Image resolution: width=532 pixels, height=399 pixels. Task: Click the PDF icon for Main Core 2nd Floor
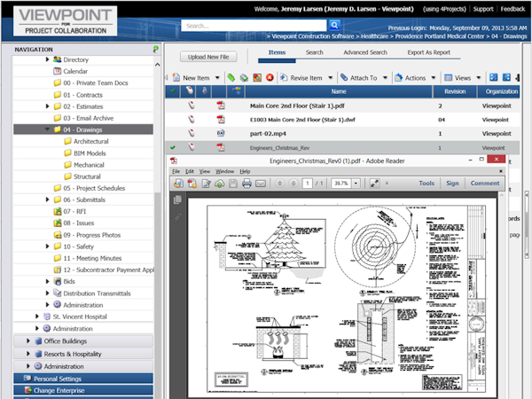(x=221, y=105)
